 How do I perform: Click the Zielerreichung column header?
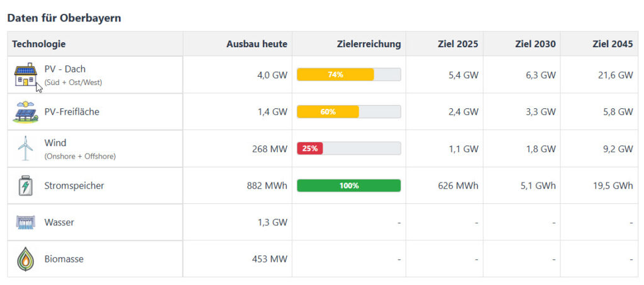[369, 44]
